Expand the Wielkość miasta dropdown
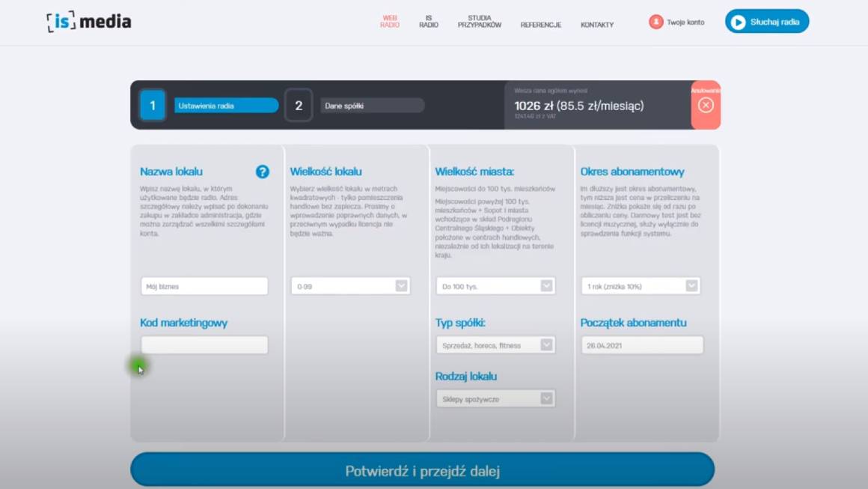 [x=495, y=286]
